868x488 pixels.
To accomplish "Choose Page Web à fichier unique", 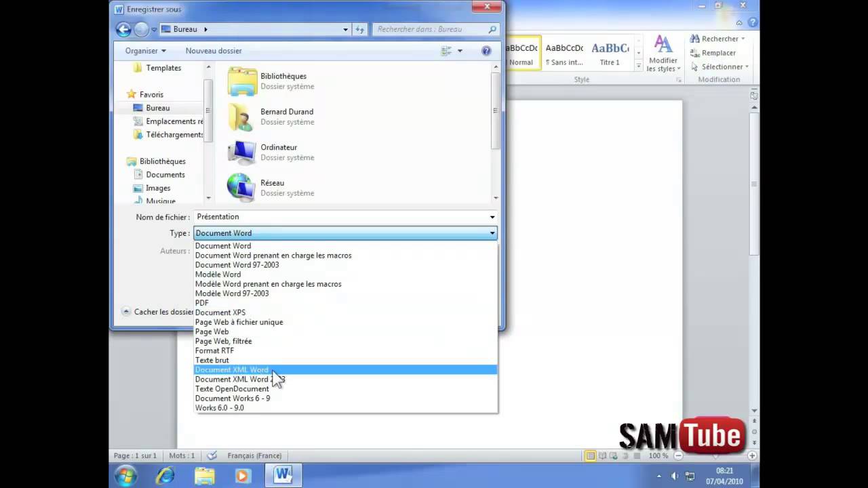I will tap(346, 322).
